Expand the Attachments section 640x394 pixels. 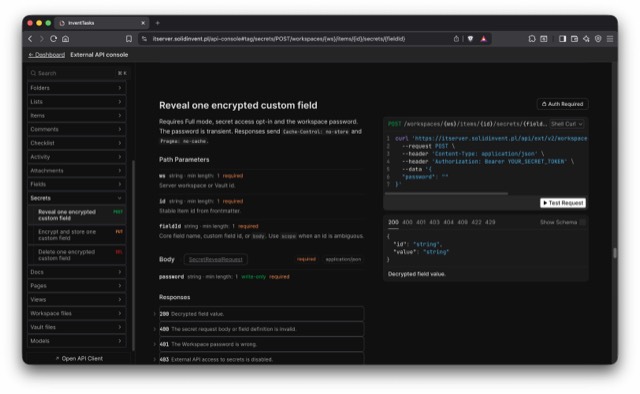click(x=76, y=170)
